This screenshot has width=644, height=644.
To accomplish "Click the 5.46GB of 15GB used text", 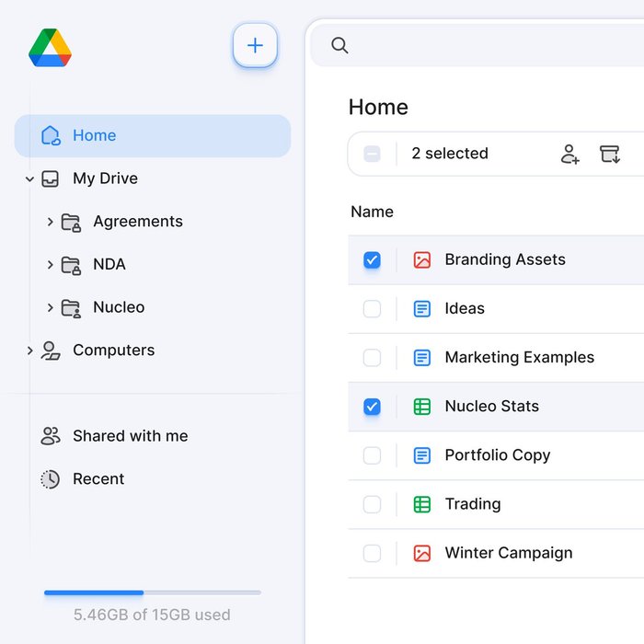I will pos(152,615).
